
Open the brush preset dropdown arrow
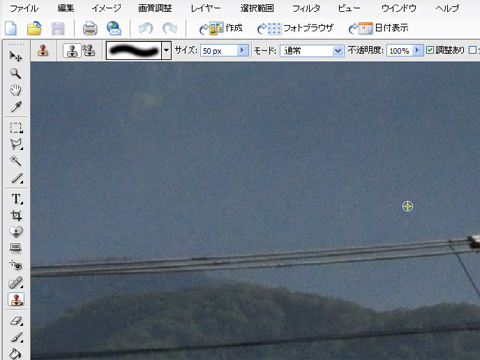166,51
